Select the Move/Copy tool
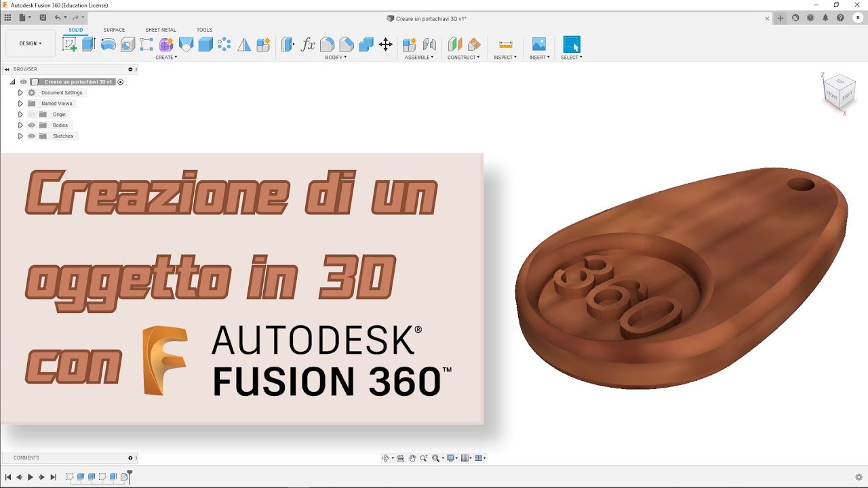 pyautogui.click(x=385, y=45)
